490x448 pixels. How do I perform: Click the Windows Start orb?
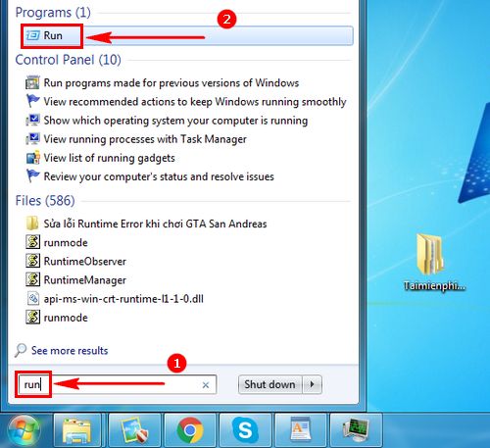[24, 430]
